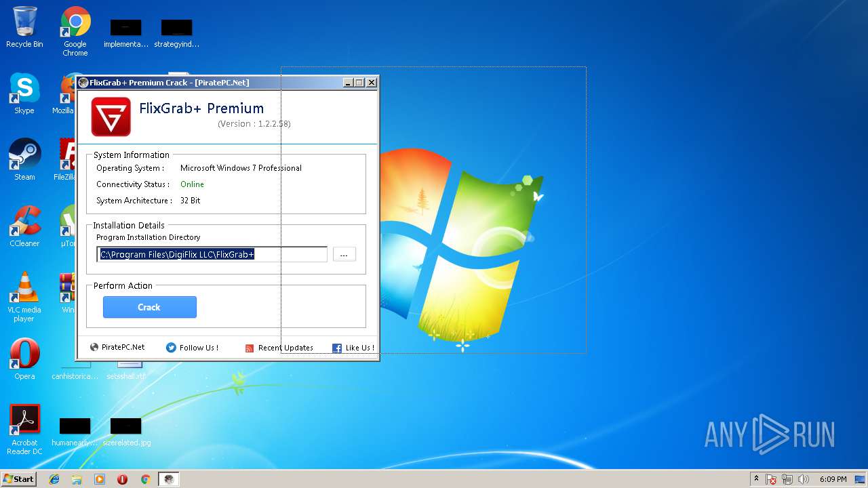Minimize the FlixGrab+ Premium Crack window
This screenshot has height=488, width=868.
[x=348, y=83]
